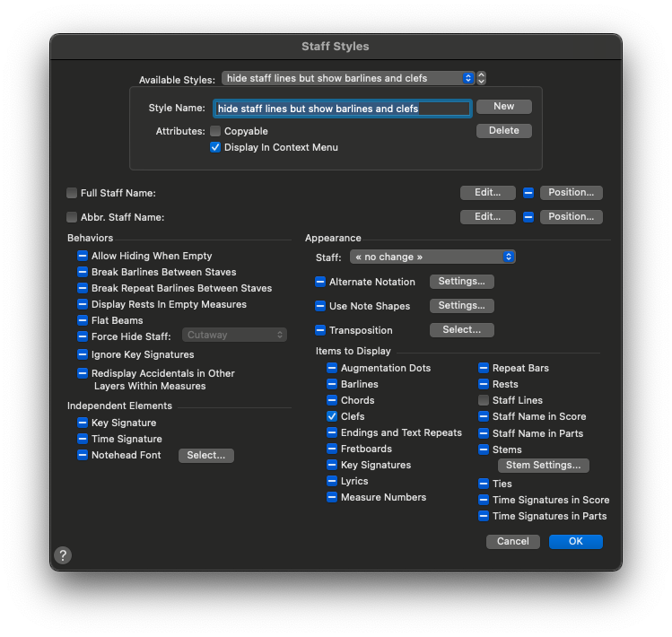Toggle the Abbr. Staff Name checkbox
This screenshot has width=672, height=637.
click(72, 217)
